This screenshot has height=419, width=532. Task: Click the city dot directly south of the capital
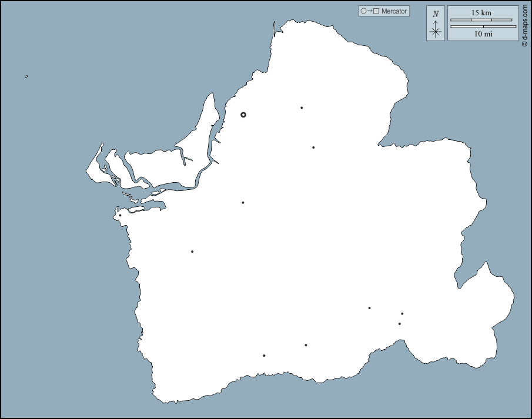[x=243, y=203]
